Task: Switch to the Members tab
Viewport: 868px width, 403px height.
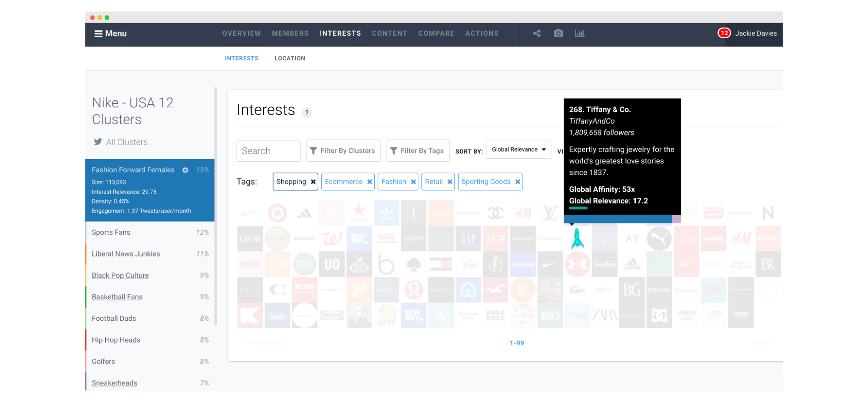Action: (290, 33)
